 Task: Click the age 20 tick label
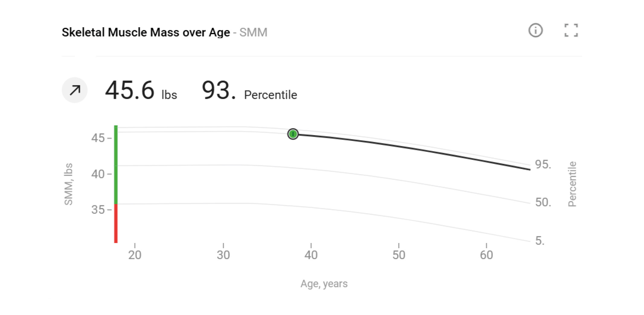[135, 255]
